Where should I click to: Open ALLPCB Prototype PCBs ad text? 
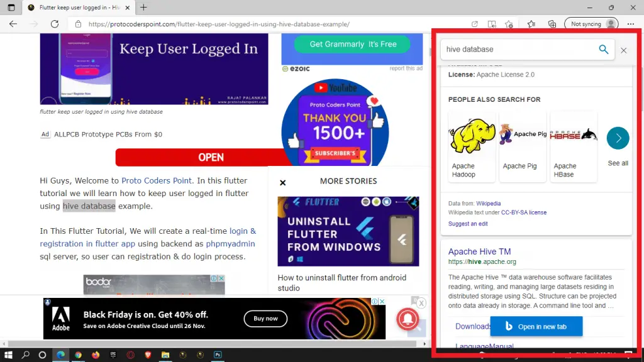coord(108,134)
